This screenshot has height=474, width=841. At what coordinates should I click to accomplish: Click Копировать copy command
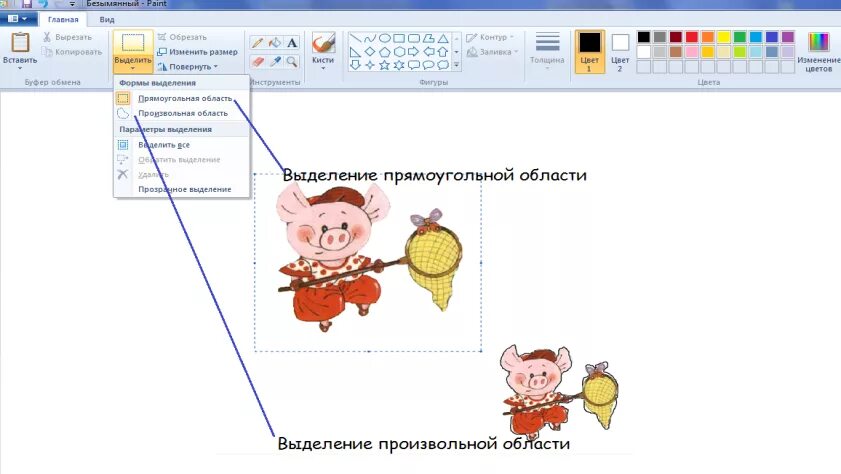[72, 52]
